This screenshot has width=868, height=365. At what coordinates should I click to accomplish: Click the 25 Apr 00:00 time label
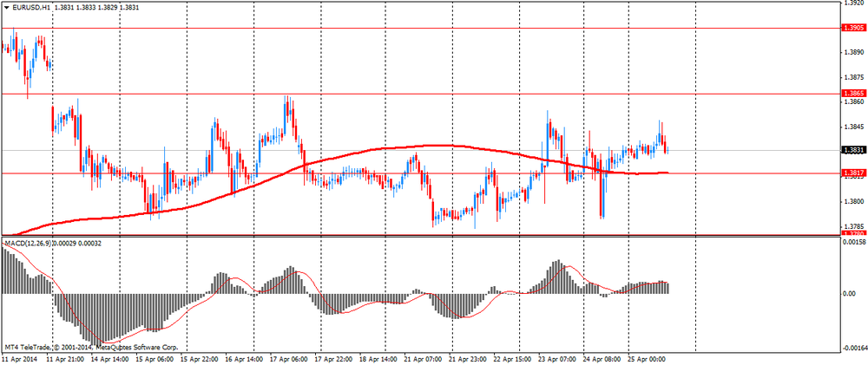pyautogui.click(x=645, y=358)
